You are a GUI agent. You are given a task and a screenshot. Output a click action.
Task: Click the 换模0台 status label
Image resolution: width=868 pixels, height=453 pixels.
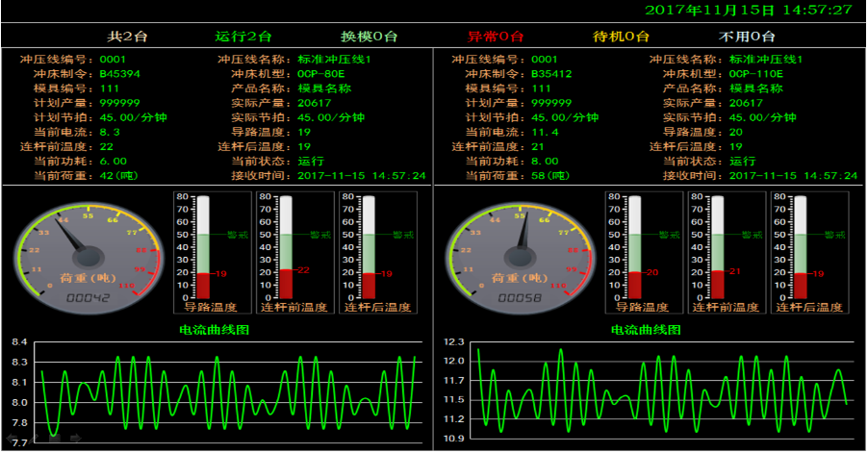coord(370,37)
